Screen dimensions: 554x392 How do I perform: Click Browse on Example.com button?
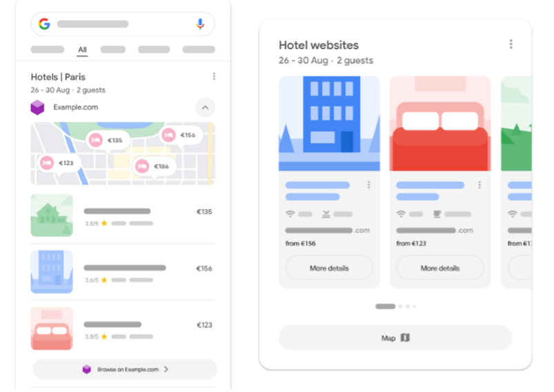click(x=125, y=369)
